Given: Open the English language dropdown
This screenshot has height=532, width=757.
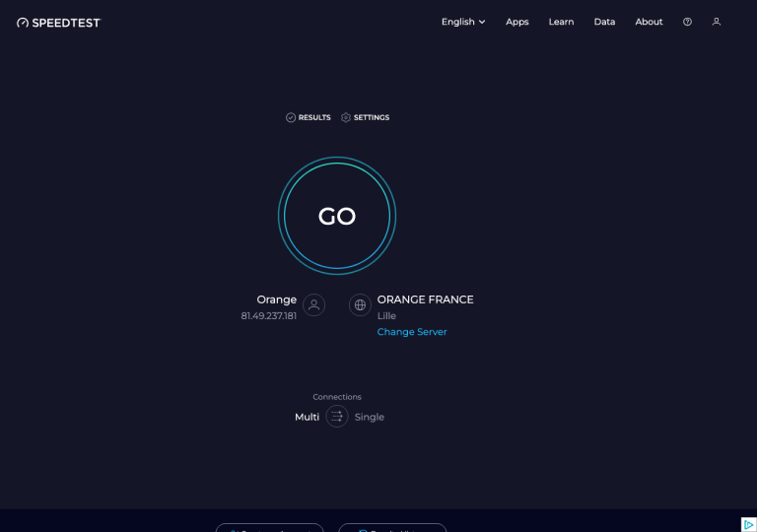Looking at the screenshot, I should (x=463, y=22).
